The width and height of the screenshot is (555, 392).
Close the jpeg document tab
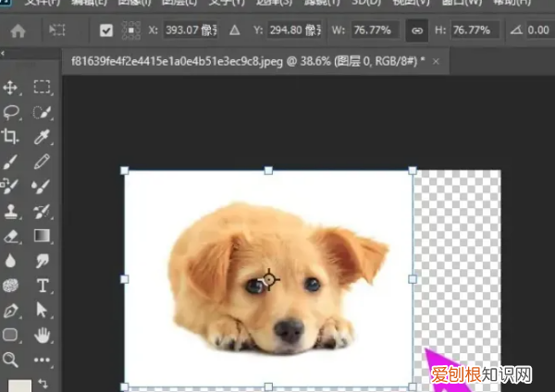436,62
